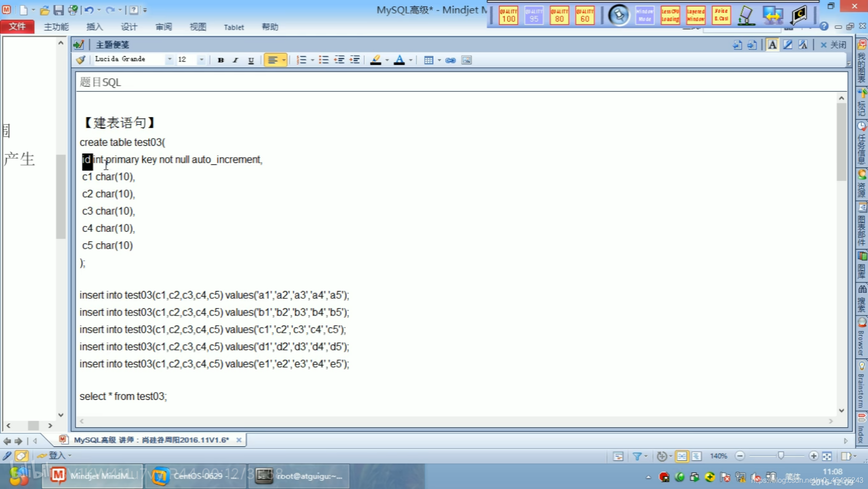Toggle bold formatting
The height and width of the screenshot is (489, 868).
(x=220, y=60)
